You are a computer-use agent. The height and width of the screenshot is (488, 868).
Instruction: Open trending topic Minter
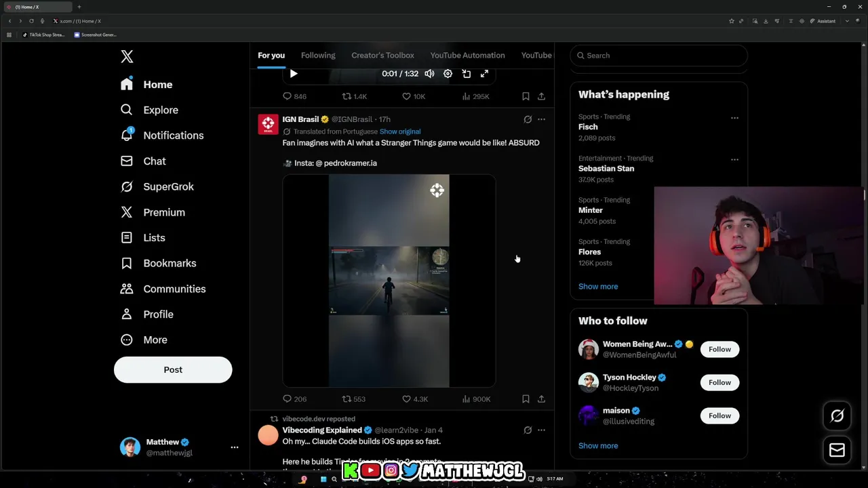(x=591, y=210)
